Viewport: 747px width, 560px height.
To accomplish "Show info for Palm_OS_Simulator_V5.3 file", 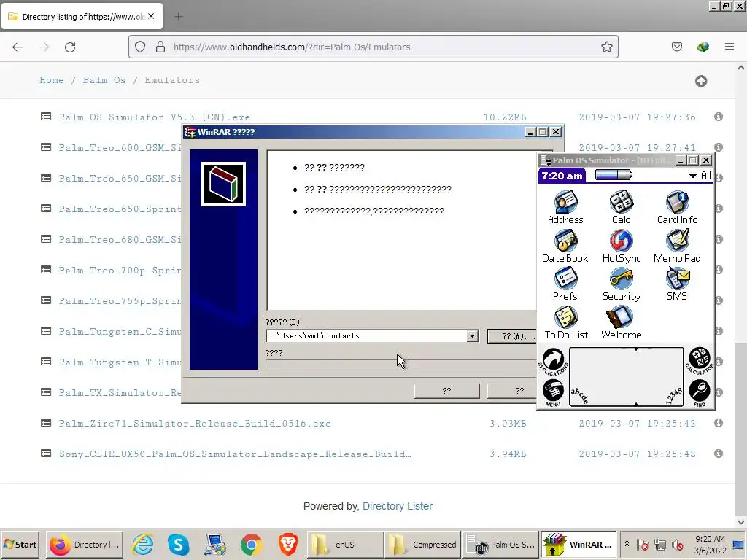I will point(719,117).
